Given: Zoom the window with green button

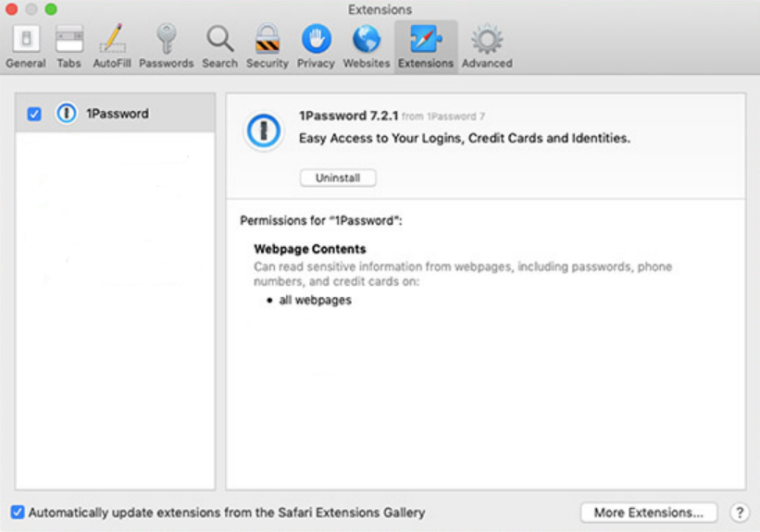Looking at the screenshot, I should click(51, 9).
